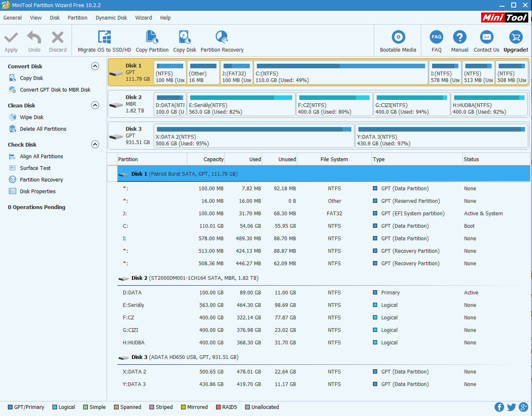Open Bootable Media builder
Viewport: 532px width, 416px height.
[x=398, y=37]
